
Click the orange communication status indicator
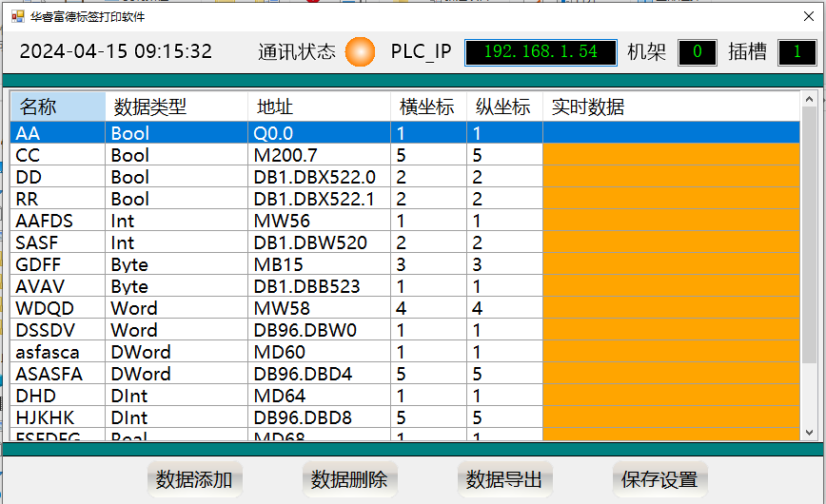tap(360, 52)
